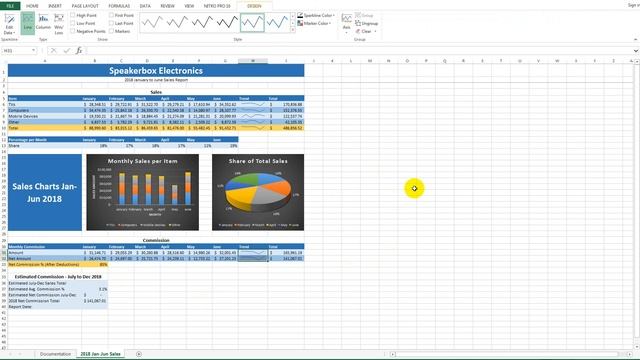Viewport: 640px width, 360px height.
Task: Open Axis options dropdown
Action: coord(347,24)
